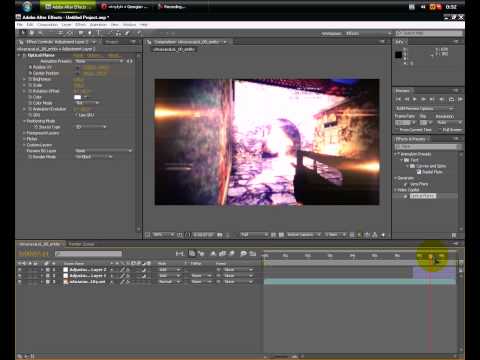Hide the video footage layer 3
Image resolution: width=480 pixels, height=360 pixels.
click(20, 282)
